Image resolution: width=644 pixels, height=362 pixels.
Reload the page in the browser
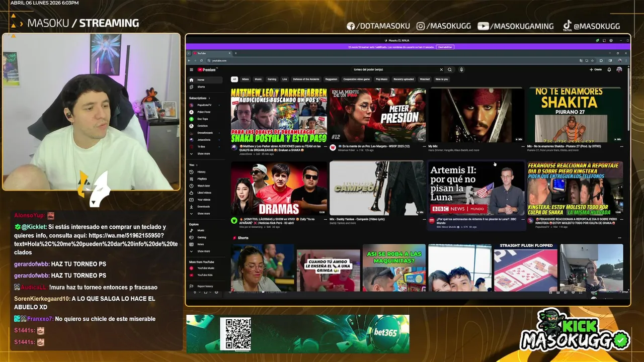[x=201, y=60]
